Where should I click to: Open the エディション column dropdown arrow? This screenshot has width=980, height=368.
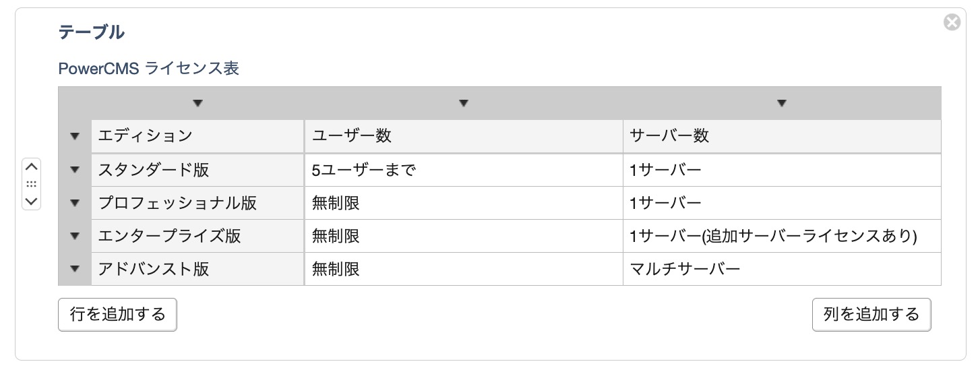tap(197, 104)
